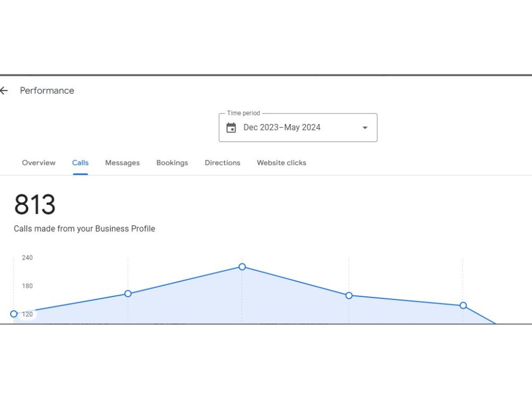Open the Messages tab

coord(122,163)
